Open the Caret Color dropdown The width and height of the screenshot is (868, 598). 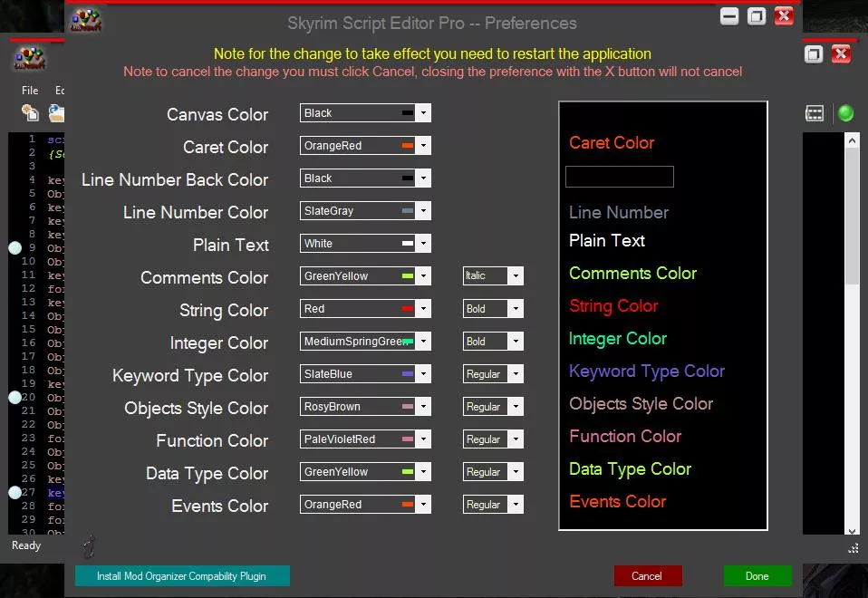[423, 146]
